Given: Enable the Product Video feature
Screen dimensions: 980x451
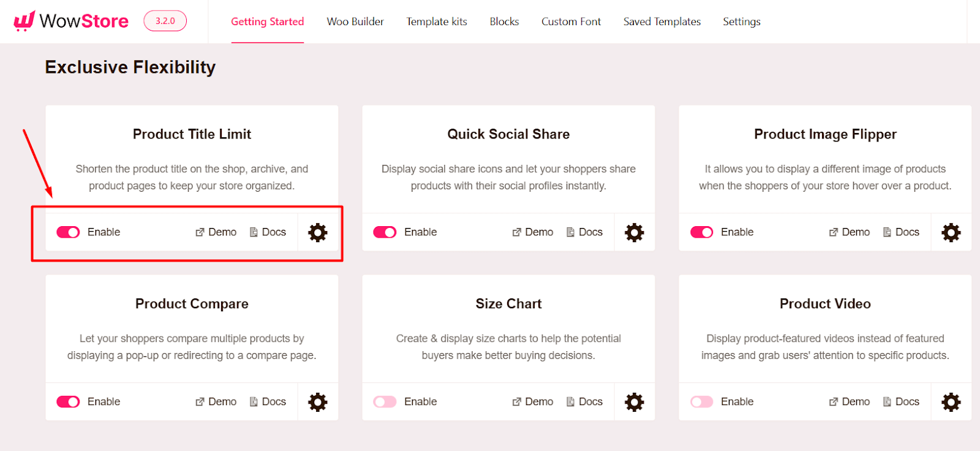Looking at the screenshot, I should coord(701,402).
